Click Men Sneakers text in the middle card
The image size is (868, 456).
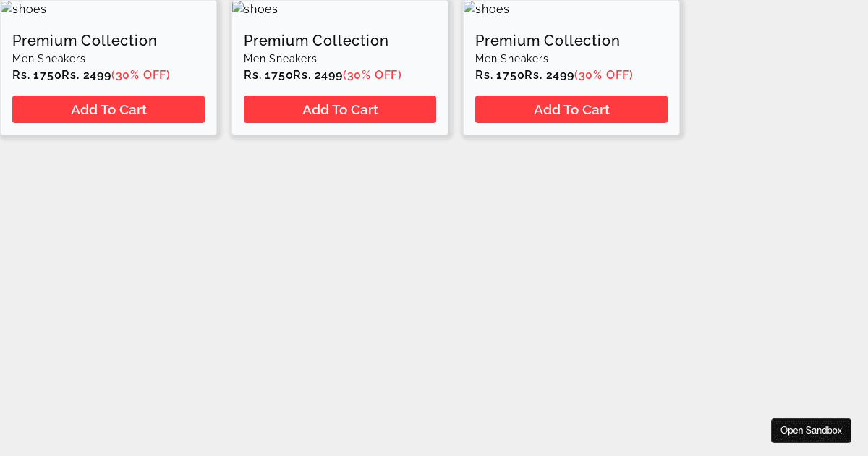(281, 59)
